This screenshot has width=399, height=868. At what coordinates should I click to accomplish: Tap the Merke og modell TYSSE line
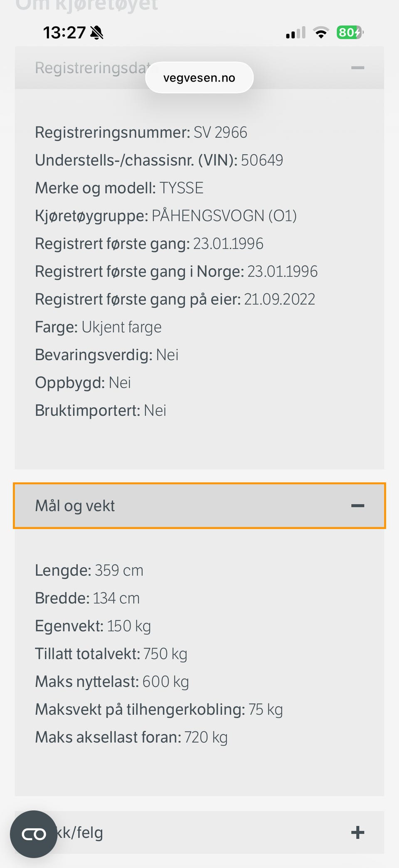click(x=119, y=188)
